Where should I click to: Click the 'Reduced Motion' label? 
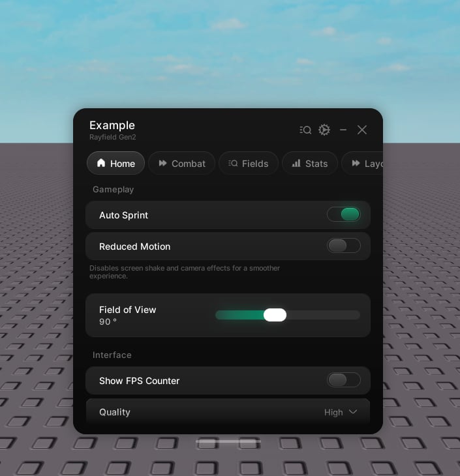click(134, 246)
